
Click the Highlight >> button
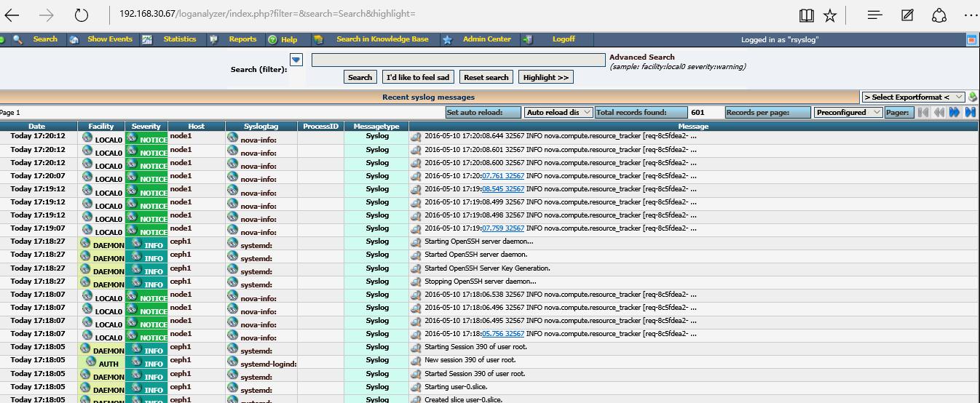click(x=545, y=77)
